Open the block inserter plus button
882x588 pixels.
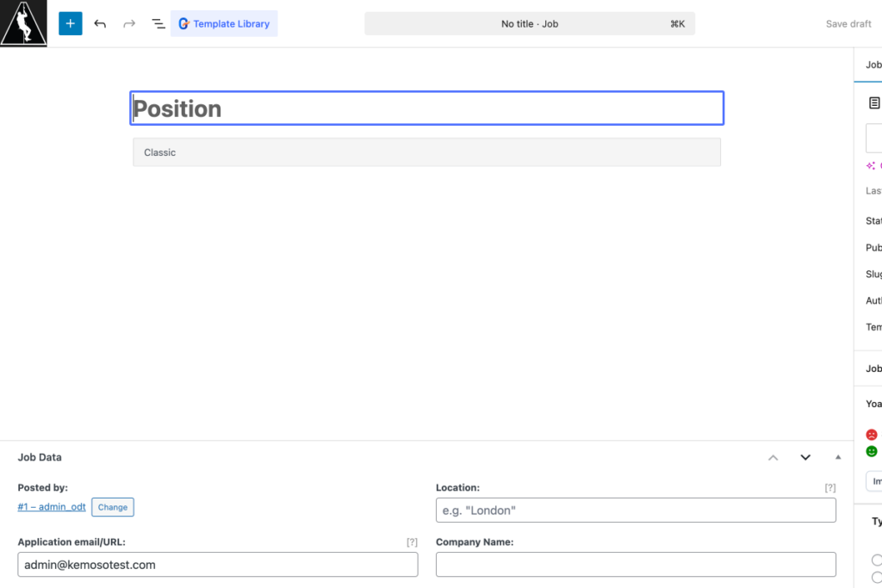click(71, 23)
